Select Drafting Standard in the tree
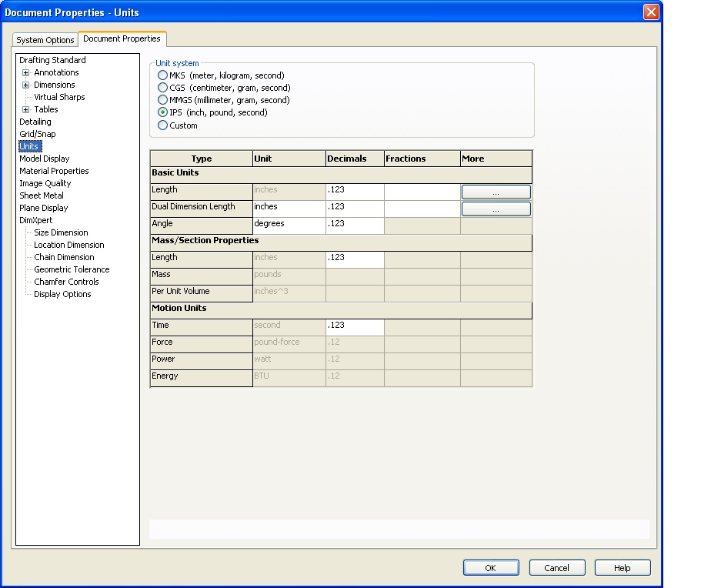 (x=52, y=60)
